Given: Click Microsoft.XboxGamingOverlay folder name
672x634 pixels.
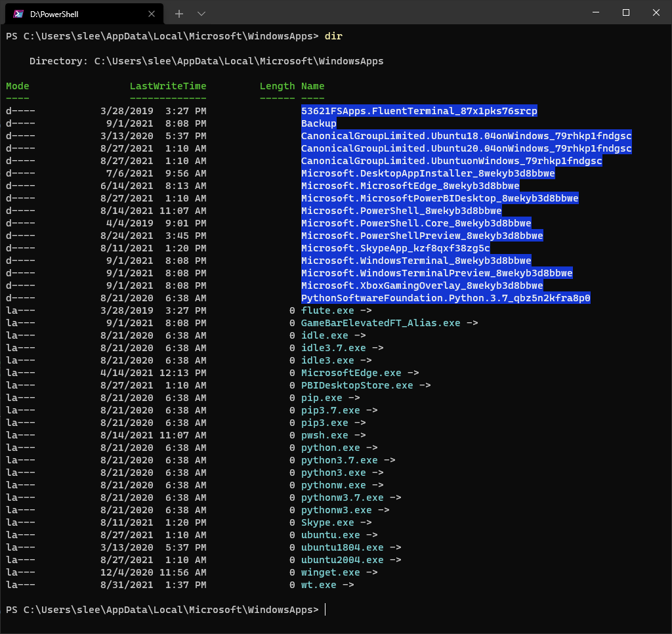Looking at the screenshot, I should pyautogui.click(x=422, y=285).
